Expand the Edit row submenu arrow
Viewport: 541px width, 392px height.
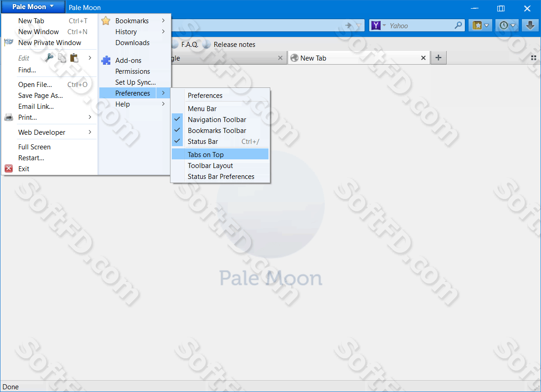(x=90, y=58)
